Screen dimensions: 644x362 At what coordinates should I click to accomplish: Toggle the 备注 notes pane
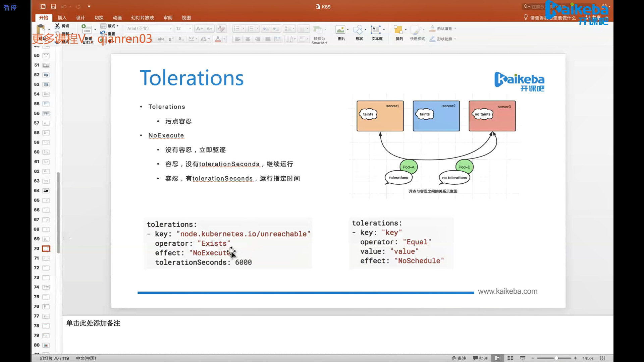459,358
